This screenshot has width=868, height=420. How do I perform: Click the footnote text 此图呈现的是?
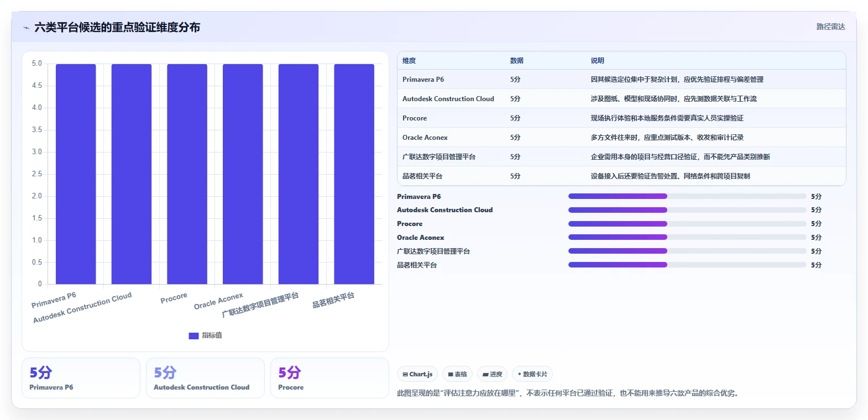tap(568, 393)
